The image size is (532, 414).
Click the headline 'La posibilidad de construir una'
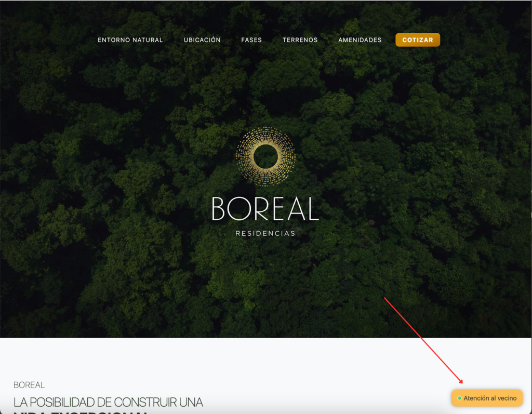tap(108, 402)
